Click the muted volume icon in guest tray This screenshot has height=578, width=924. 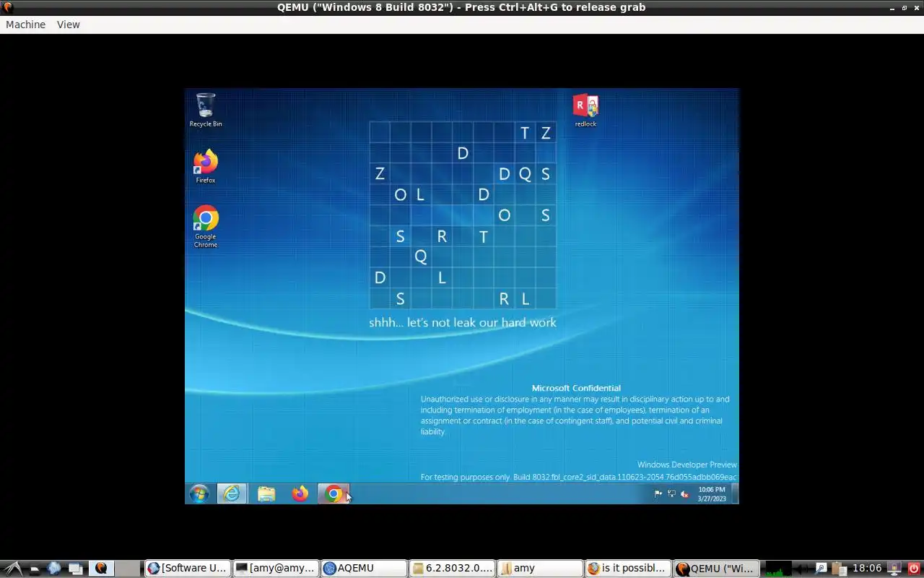684,494
